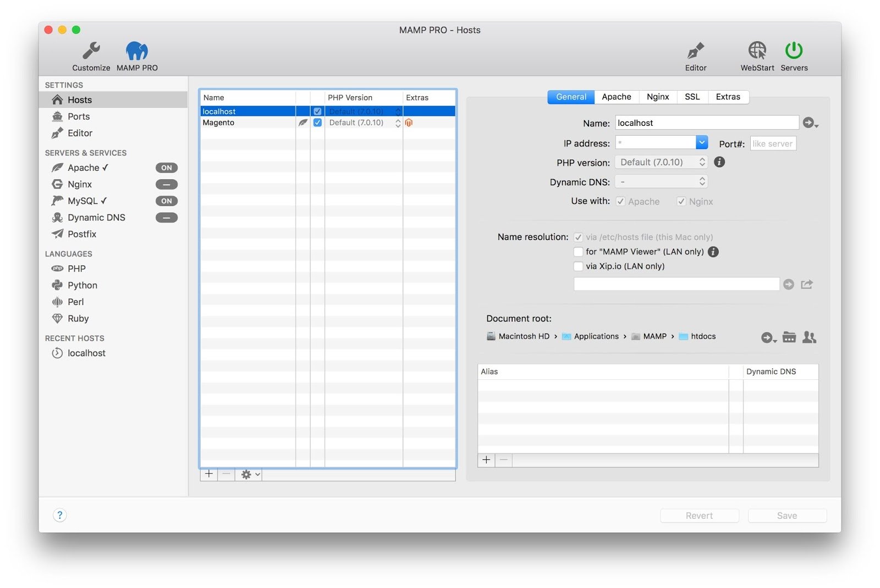Launch WebStart from the toolbar
880x588 pixels.
click(x=757, y=51)
